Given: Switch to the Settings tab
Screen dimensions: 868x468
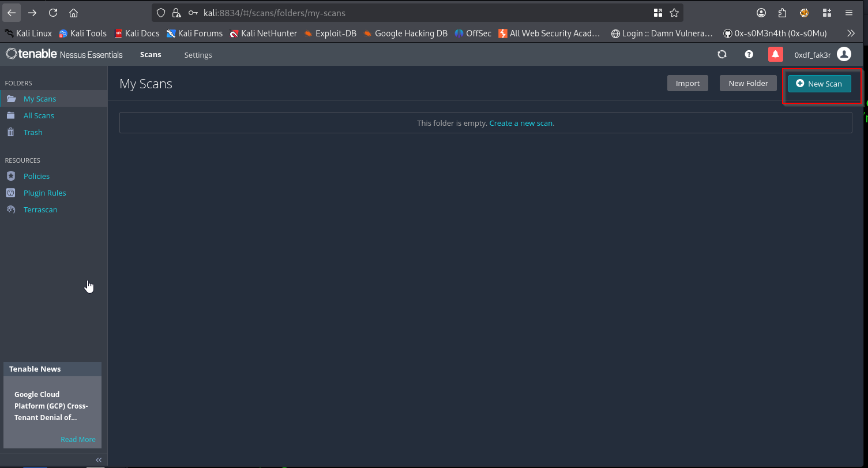Looking at the screenshot, I should pos(198,55).
